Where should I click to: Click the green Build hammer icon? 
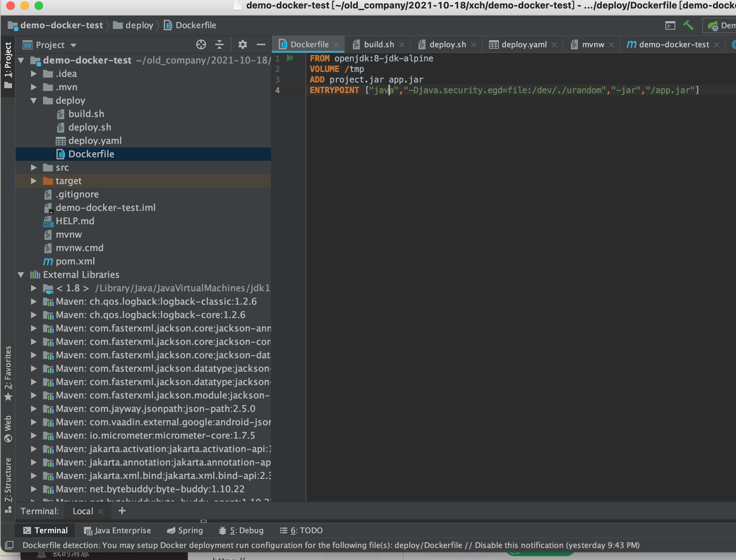click(688, 25)
